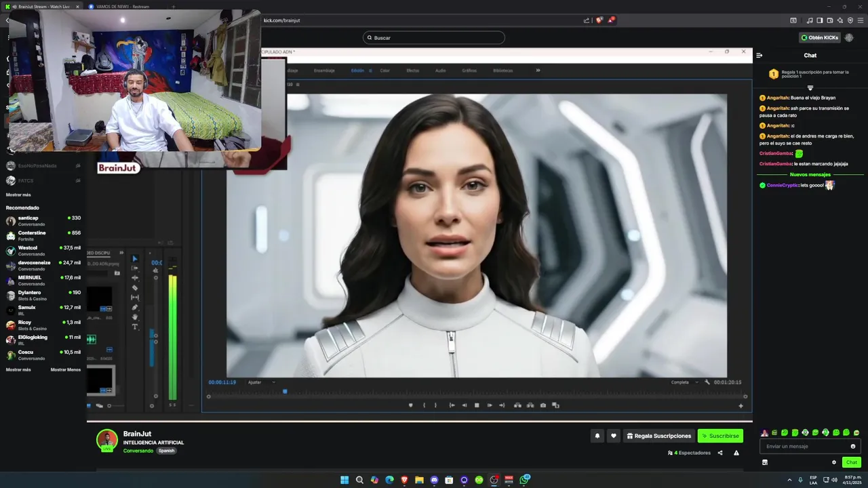Select the Track Select Forward tool
Image resolution: width=868 pixels, height=488 pixels.
(134, 268)
